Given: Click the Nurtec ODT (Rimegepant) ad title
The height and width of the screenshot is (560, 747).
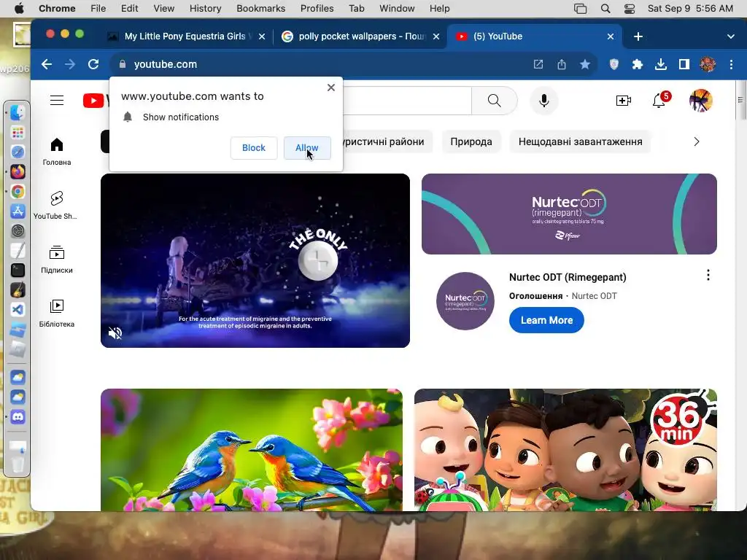Looking at the screenshot, I should point(568,277).
